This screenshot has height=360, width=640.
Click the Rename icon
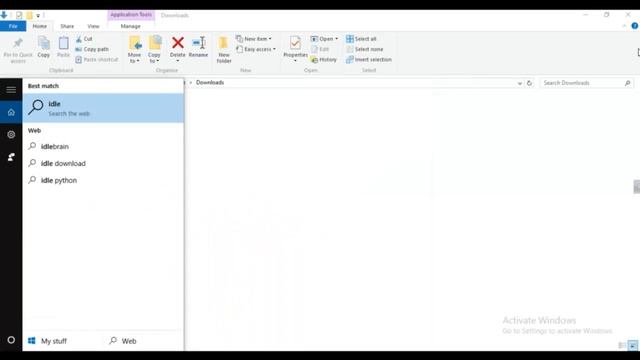[198, 42]
